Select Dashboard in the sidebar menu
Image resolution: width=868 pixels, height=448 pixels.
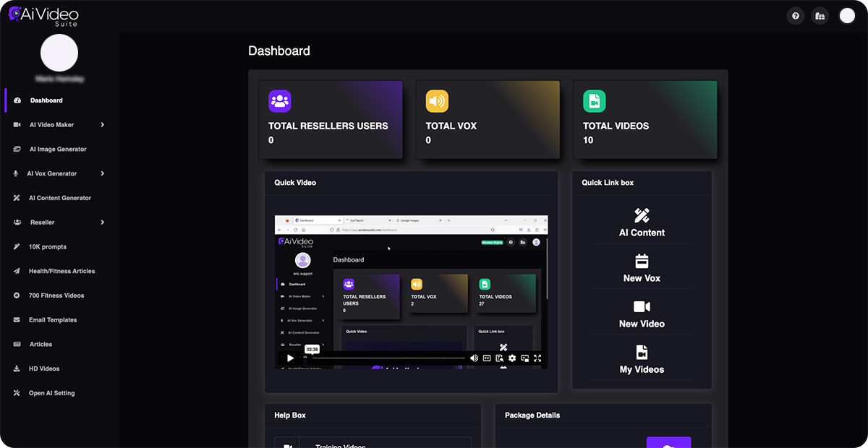point(46,100)
